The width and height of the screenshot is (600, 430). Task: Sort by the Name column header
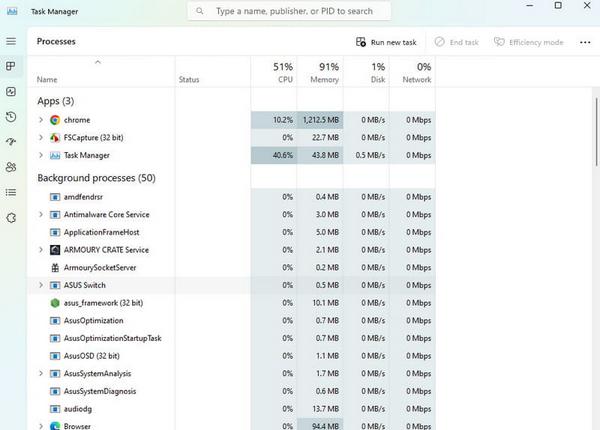pyautogui.click(x=47, y=79)
